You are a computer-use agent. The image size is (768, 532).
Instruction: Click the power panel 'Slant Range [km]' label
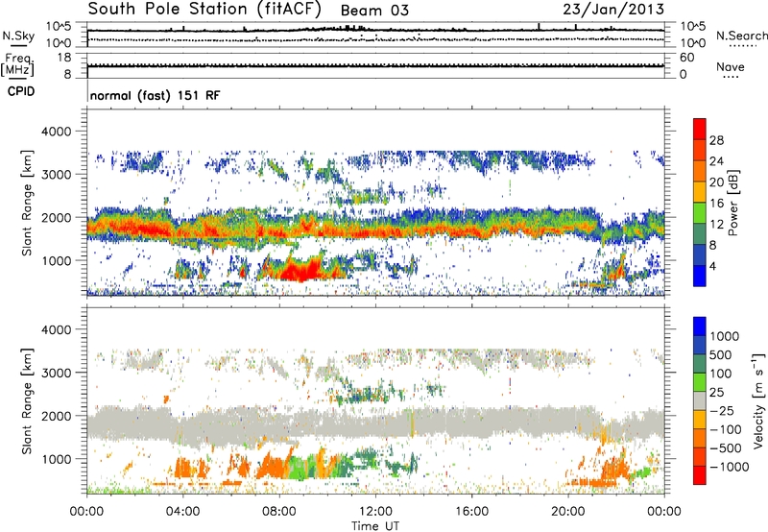(x=27, y=203)
